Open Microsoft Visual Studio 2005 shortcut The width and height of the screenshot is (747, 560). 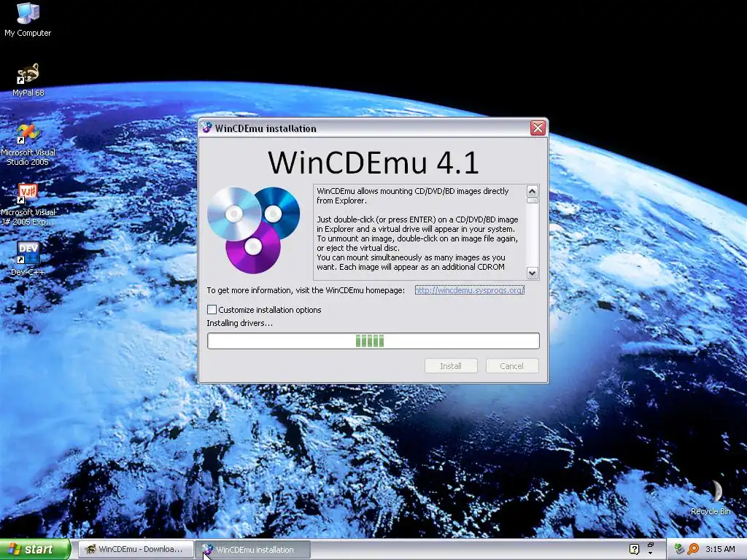coord(28,144)
